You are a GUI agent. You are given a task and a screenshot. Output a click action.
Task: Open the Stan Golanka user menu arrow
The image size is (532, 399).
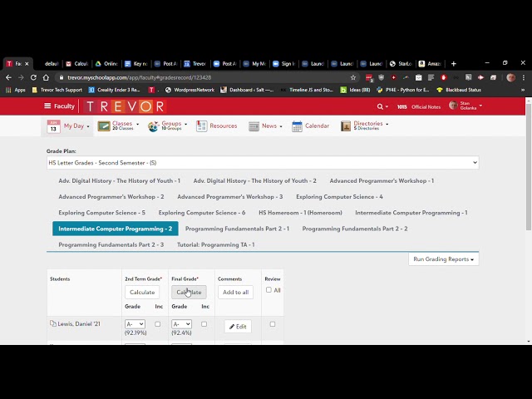[480, 106]
